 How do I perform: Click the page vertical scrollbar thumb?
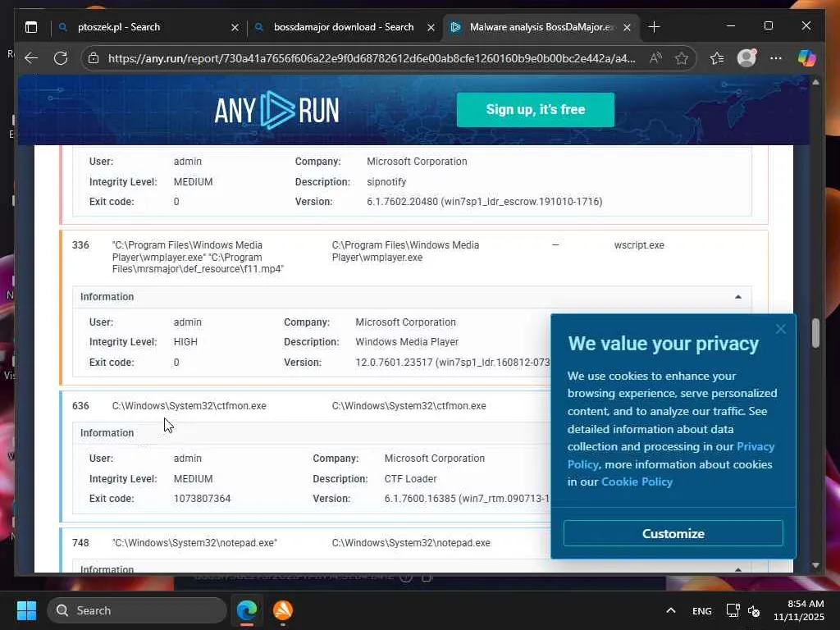tap(815, 333)
